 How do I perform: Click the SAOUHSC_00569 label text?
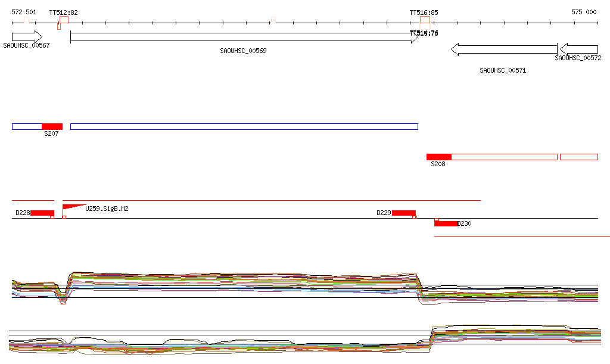[x=243, y=51]
